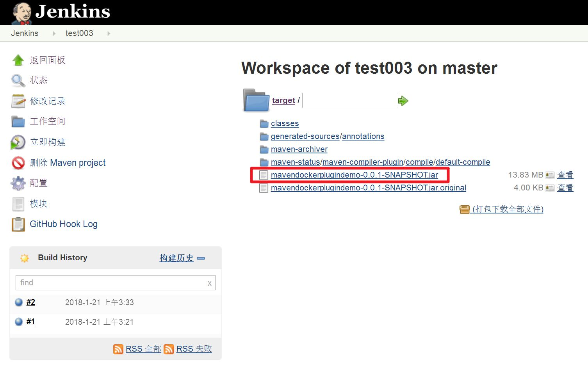Image resolution: width=588 pixels, height=368 pixels.
Task: Click fingerprint icon in the 13.83 MB row
Action: point(550,175)
